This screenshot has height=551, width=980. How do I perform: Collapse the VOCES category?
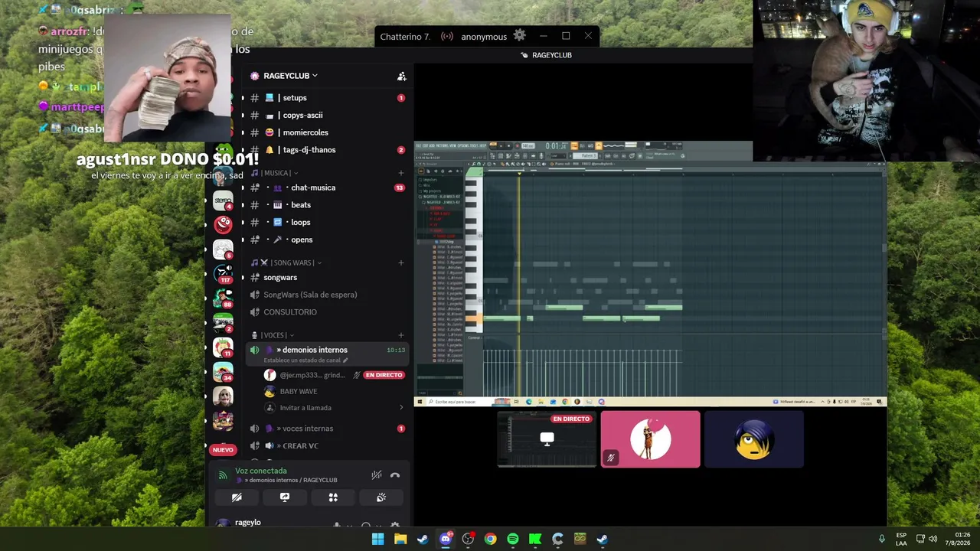click(273, 335)
